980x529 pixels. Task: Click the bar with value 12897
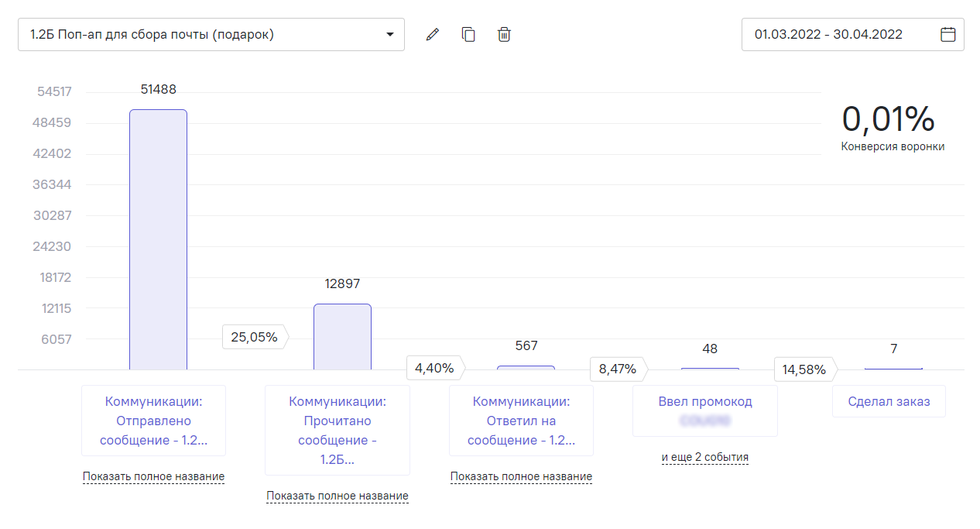click(342, 337)
